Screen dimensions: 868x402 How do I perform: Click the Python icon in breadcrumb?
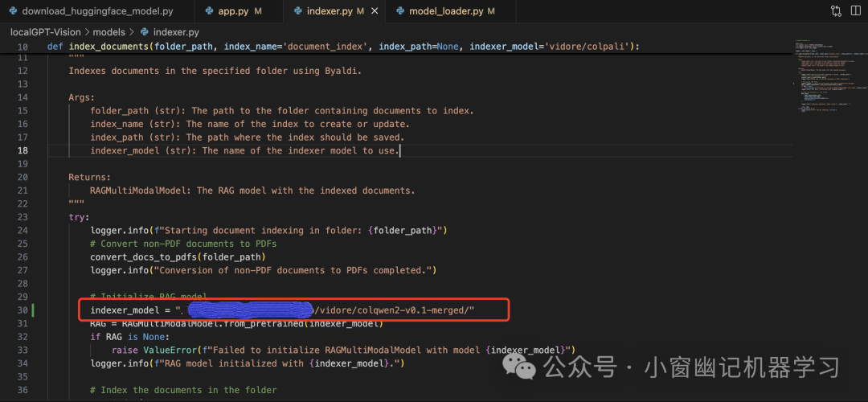(x=145, y=32)
